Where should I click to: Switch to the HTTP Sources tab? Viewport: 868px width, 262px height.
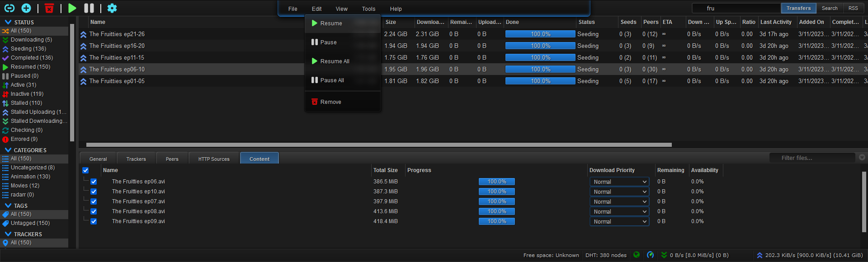click(214, 159)
